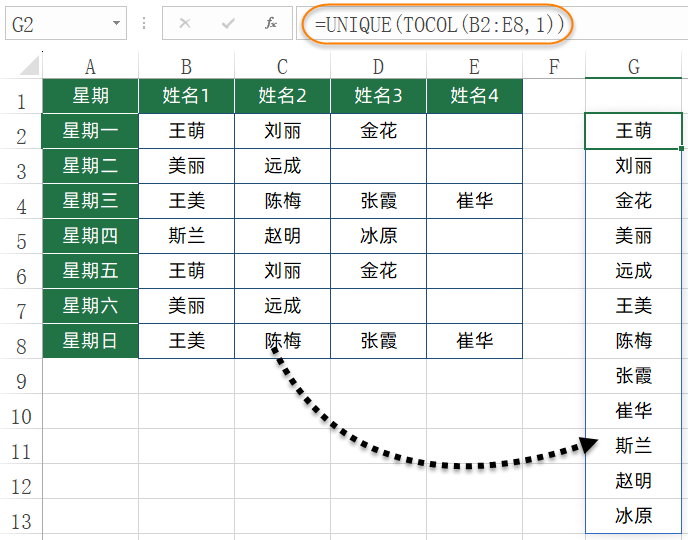Select cell containing 崔华 in row 4
The width and height of the screenshot is (688, 540).
(474, 201)
